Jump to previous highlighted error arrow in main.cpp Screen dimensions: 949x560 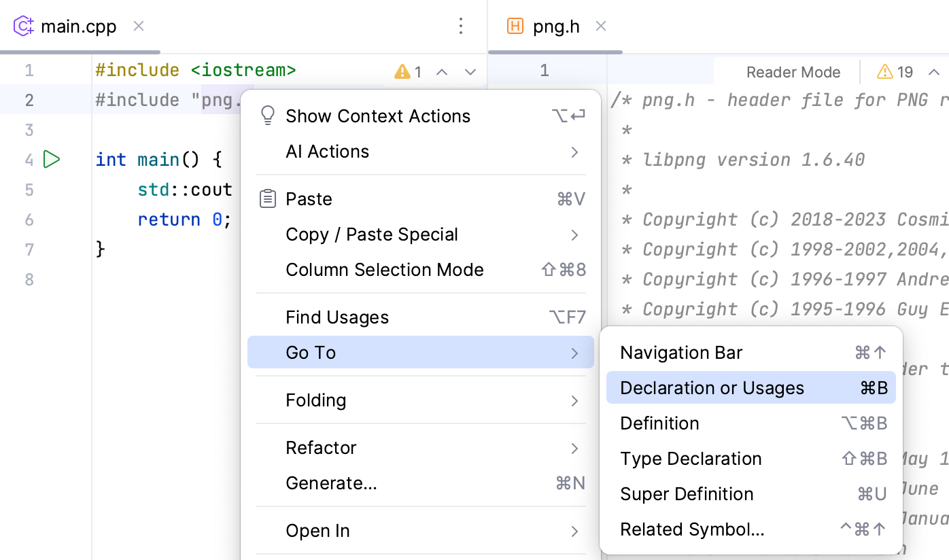point(442,72)
